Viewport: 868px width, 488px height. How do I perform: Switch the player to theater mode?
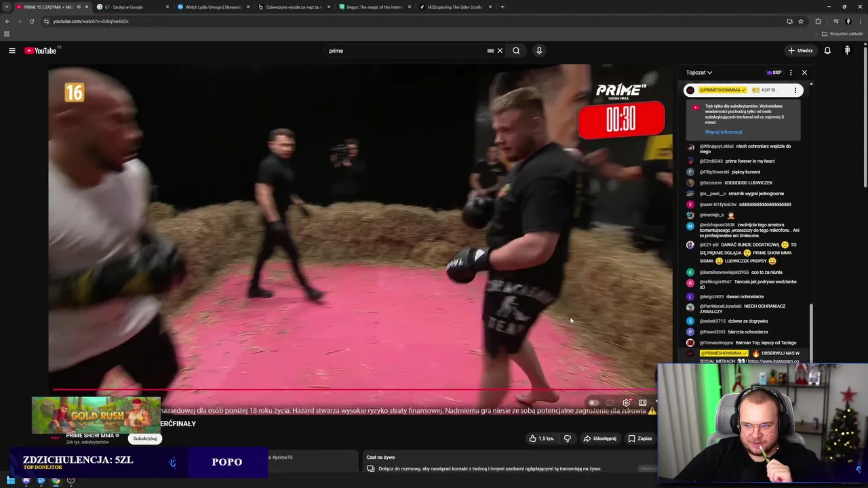tap(642, 403)
